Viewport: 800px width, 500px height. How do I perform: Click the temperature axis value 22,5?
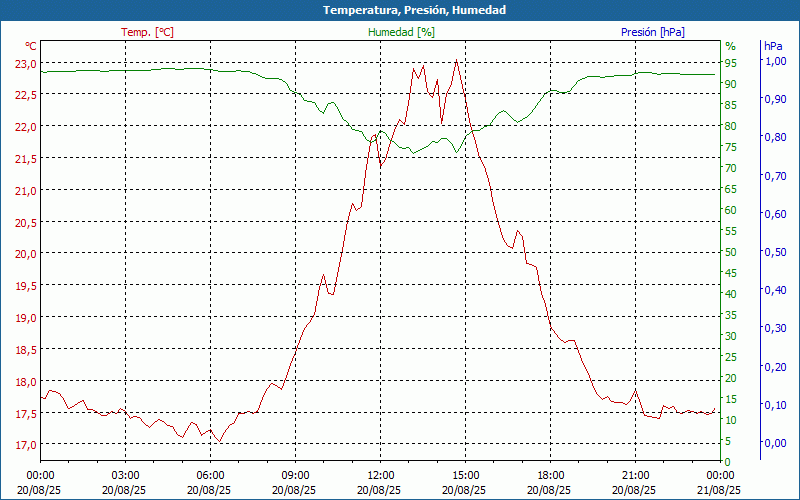pos(27,95)
